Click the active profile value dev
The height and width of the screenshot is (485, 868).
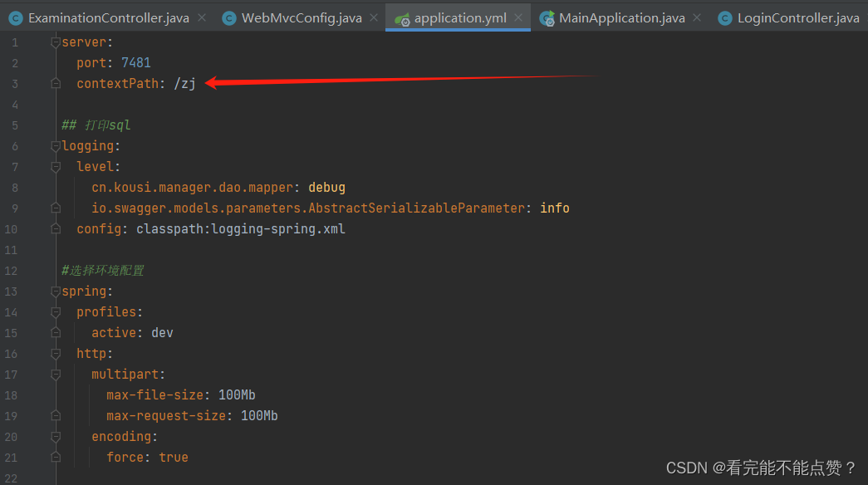pyautogui.click(x=162, y=333)
